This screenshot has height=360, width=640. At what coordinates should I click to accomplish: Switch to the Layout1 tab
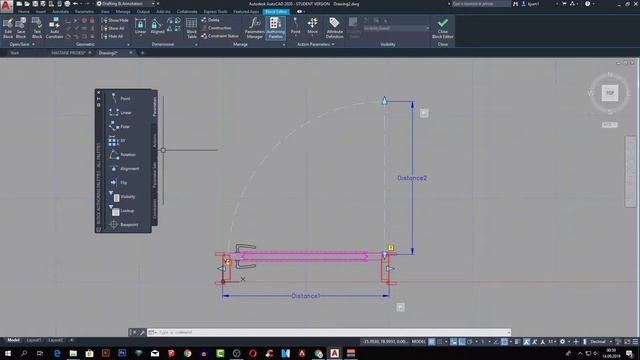tap(33, 340)
